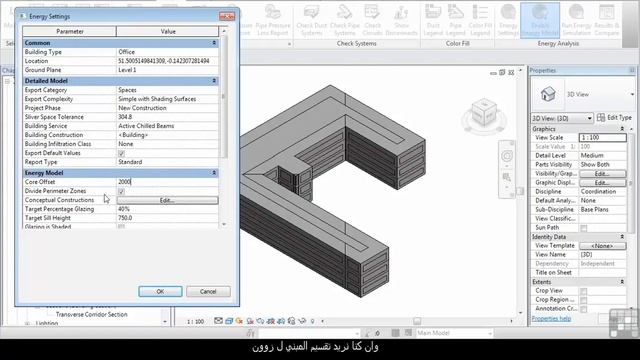Click the highlighted Enable Energy Model button
Screen dimensions: 640x360
(x=540, y=20)
